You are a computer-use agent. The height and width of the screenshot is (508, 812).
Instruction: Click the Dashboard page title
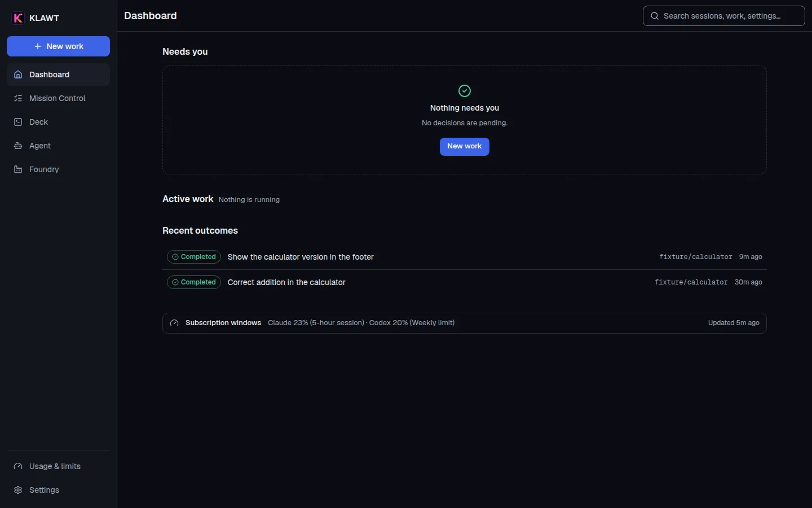coord(151,16)
